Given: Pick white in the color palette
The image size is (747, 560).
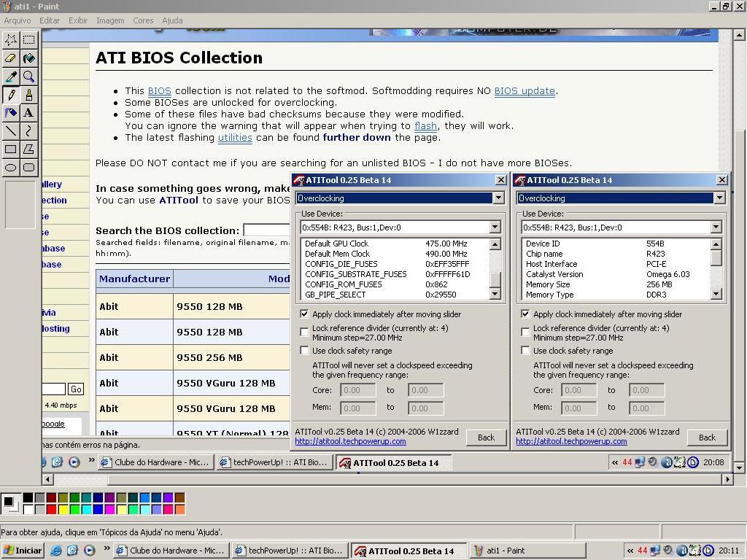Looking at the screenshot, I should point(28,510).
